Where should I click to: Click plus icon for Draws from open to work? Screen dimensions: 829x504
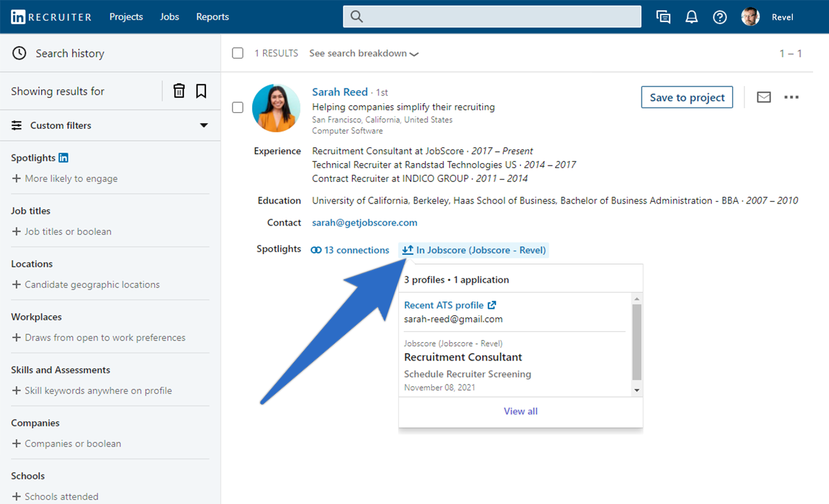16,338
